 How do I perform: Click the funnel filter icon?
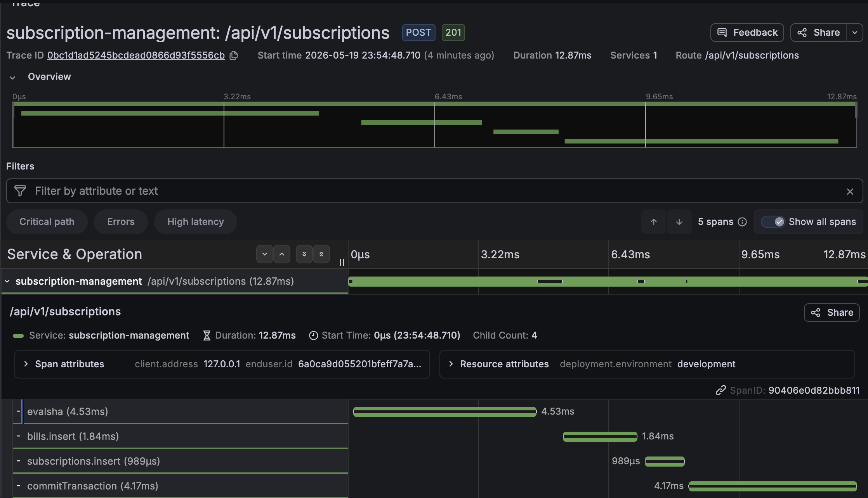(x=20, y=191)
